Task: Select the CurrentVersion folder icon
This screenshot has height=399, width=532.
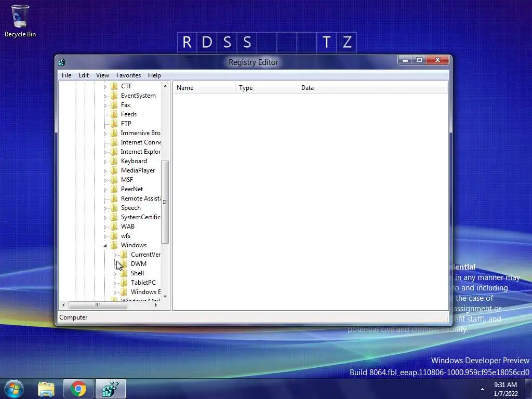Action: pos(124,255)
